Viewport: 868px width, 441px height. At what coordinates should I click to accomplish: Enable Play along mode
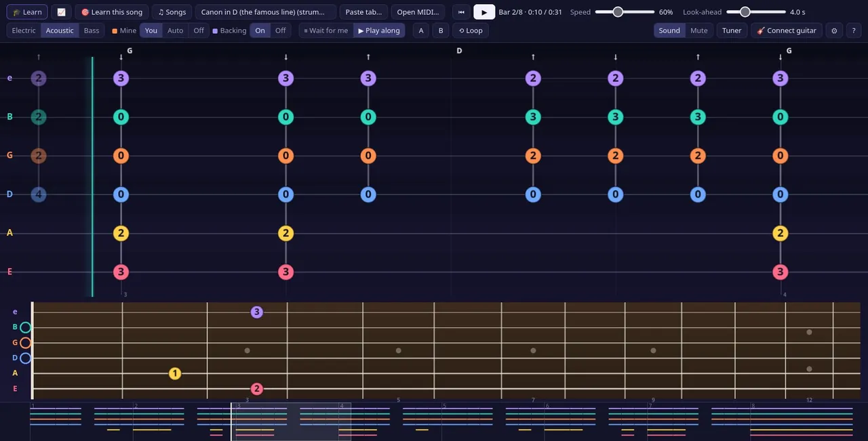[x=379, y=30]
